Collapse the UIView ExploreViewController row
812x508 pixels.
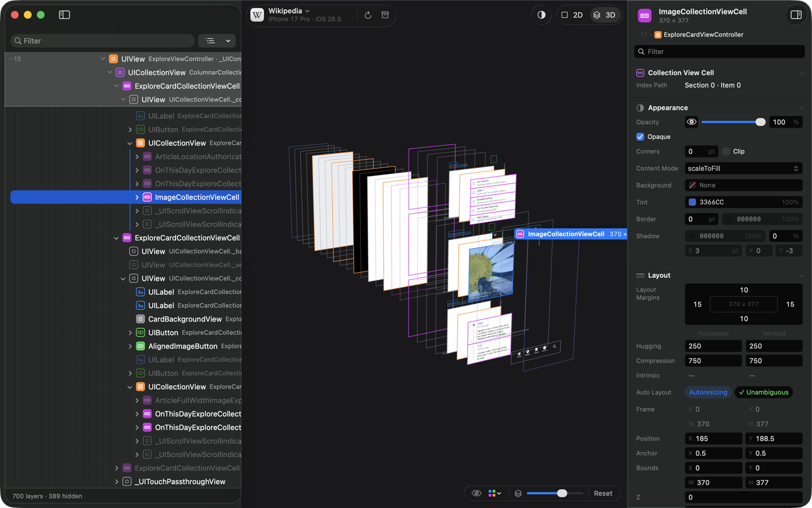pyautogui.click(x=103, y=59)
